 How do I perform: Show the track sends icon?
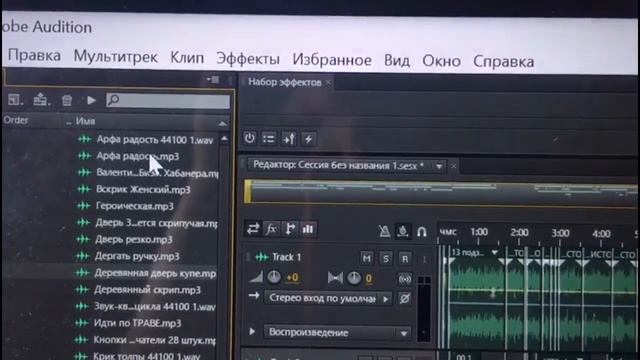[290, 229]
